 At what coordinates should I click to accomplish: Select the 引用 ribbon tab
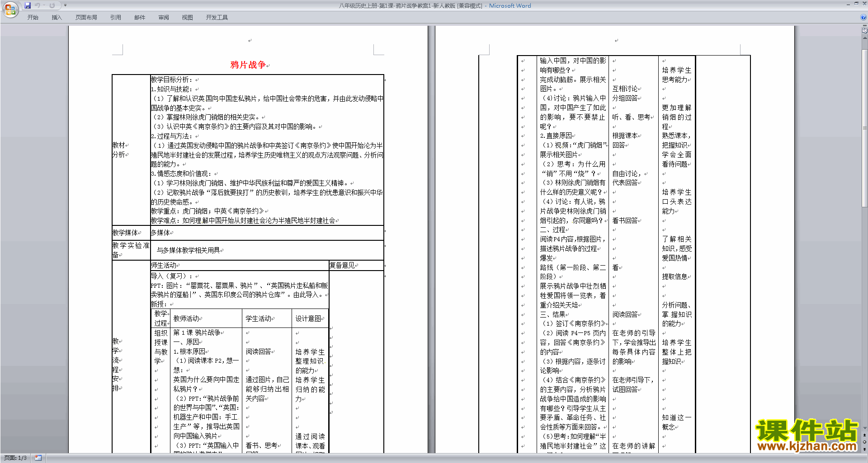pos(116,17)
